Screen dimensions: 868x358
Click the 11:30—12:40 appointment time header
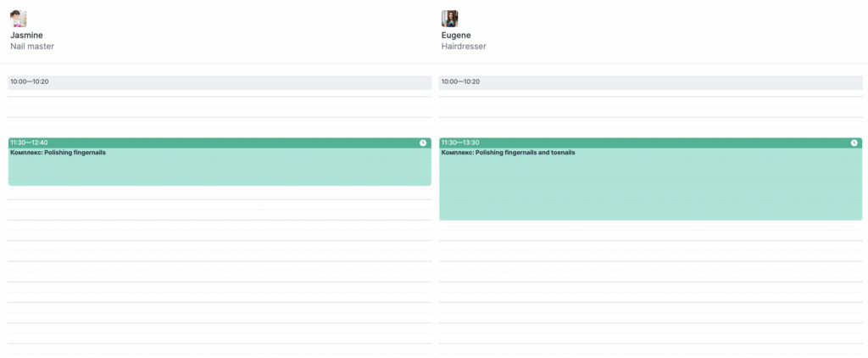point(30,143)
